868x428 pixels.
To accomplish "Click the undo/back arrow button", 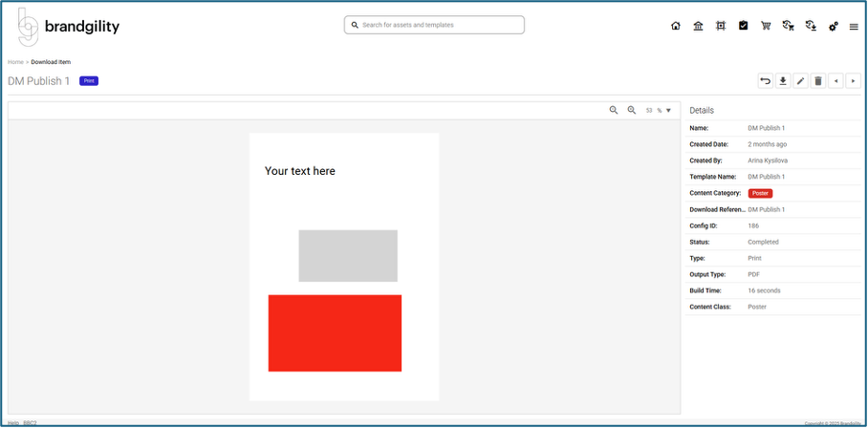I will [765, 81].
